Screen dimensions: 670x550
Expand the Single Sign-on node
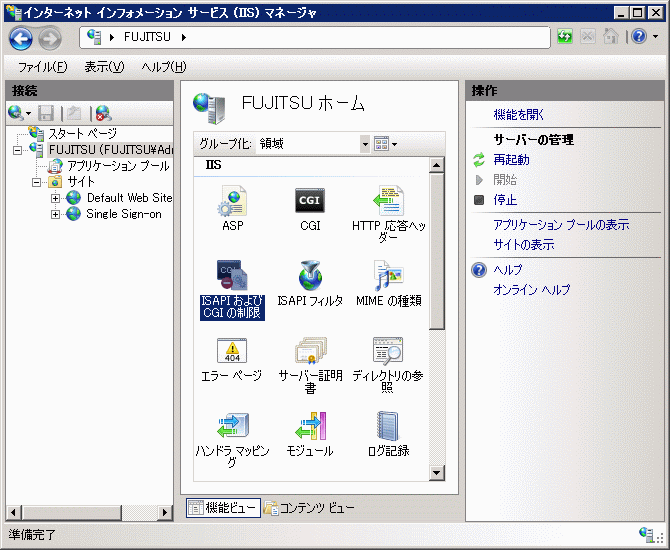click(x=55, y=214)
